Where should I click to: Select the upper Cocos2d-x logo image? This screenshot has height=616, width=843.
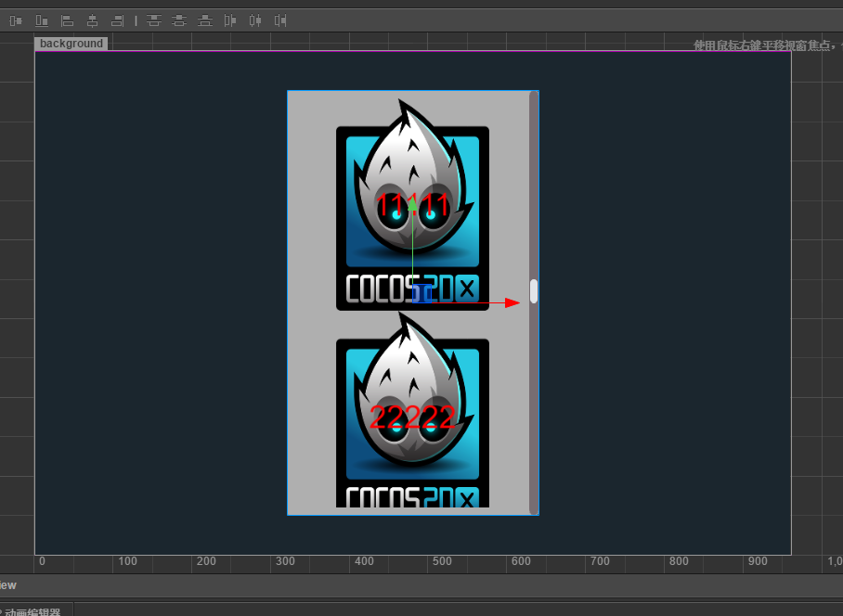[412, 205]
